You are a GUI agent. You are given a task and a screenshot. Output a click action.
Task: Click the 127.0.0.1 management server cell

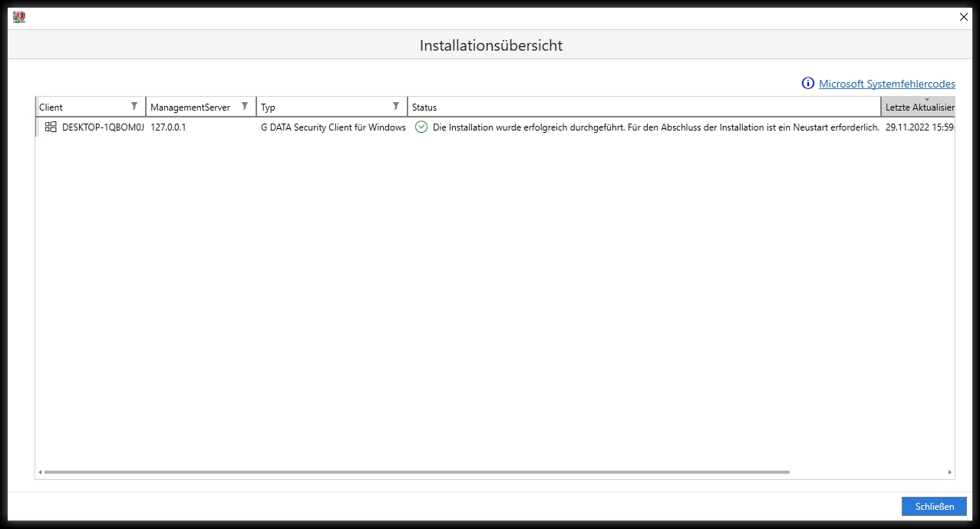[168, 127]
